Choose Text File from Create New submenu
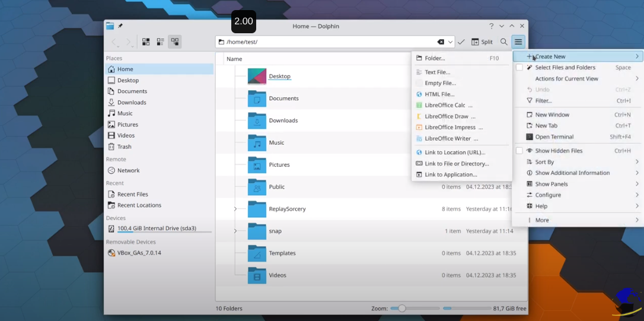Screen dimensions: 644x321 tap(437, 72)
